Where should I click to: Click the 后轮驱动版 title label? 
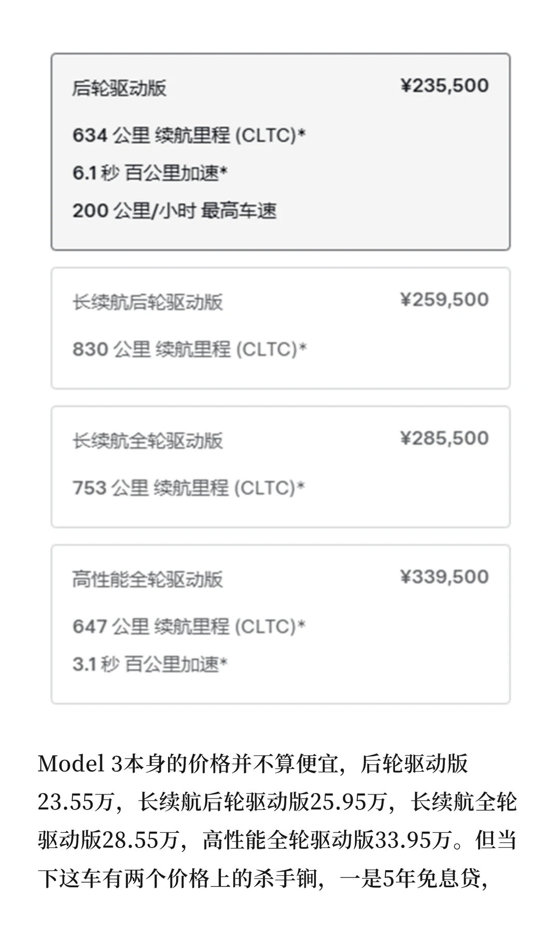point(119,88)
